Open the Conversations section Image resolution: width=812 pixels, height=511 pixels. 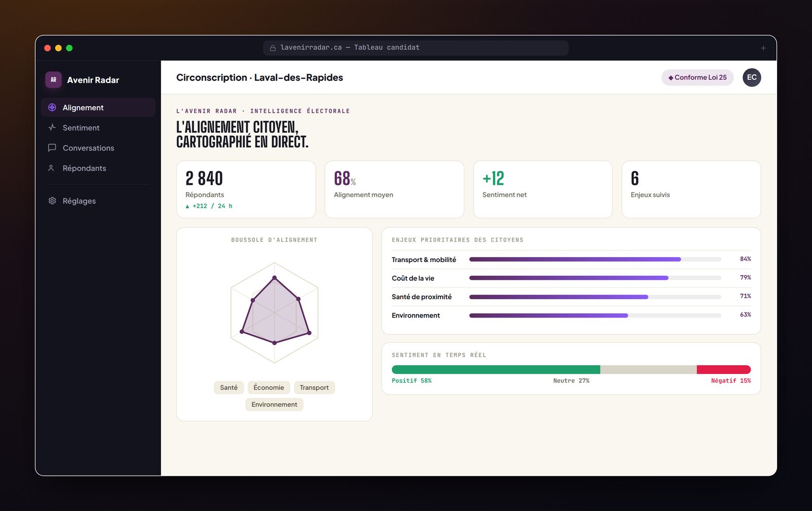(98, 148)
